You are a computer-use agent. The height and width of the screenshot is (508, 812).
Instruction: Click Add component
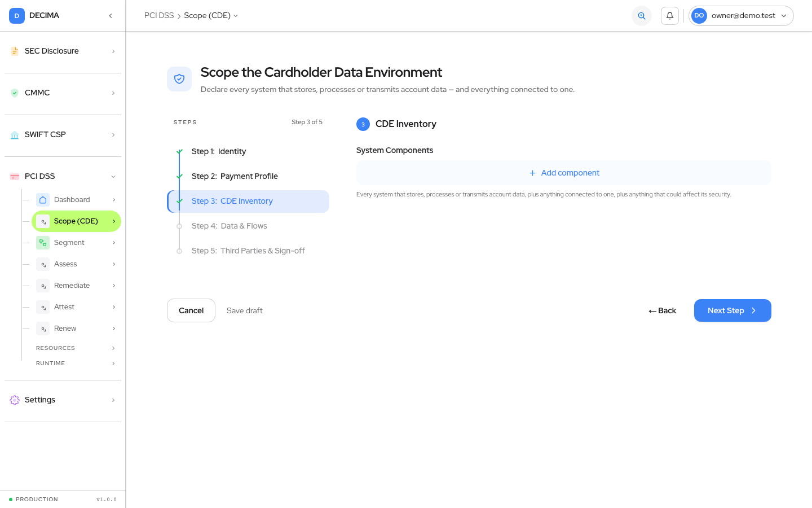coord(564,173)
